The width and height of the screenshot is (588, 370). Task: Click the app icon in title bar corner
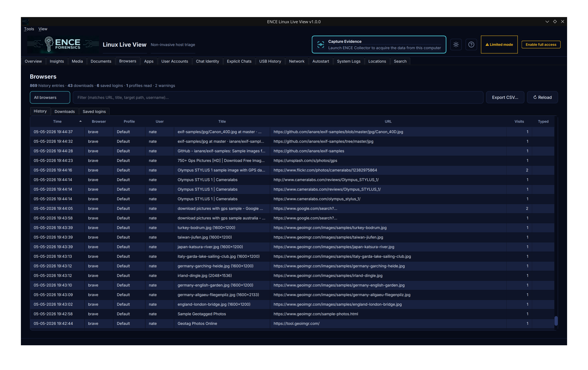coord(25,22)
